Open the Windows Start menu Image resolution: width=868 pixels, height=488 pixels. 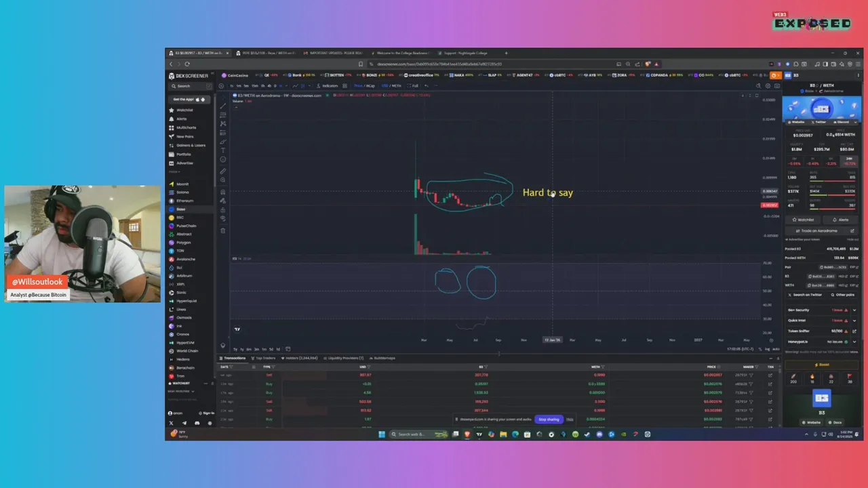coord(381,434)
